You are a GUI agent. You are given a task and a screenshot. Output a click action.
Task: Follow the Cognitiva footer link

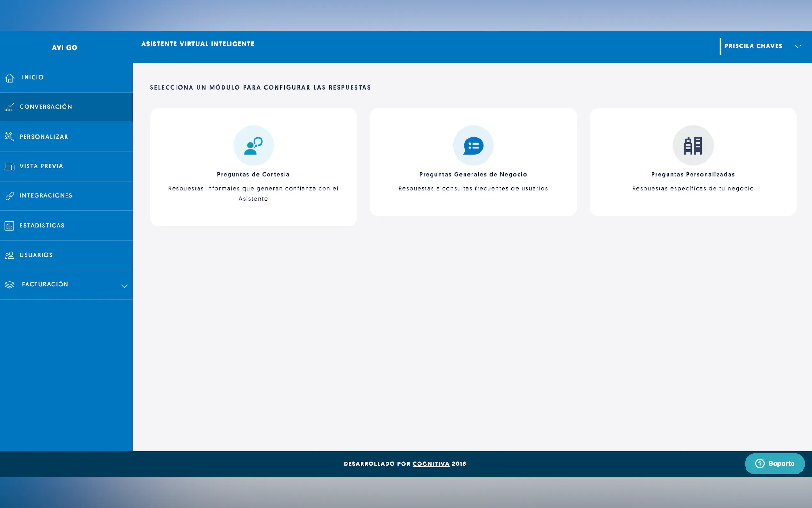pyautogui.click(x=431, y=464)
